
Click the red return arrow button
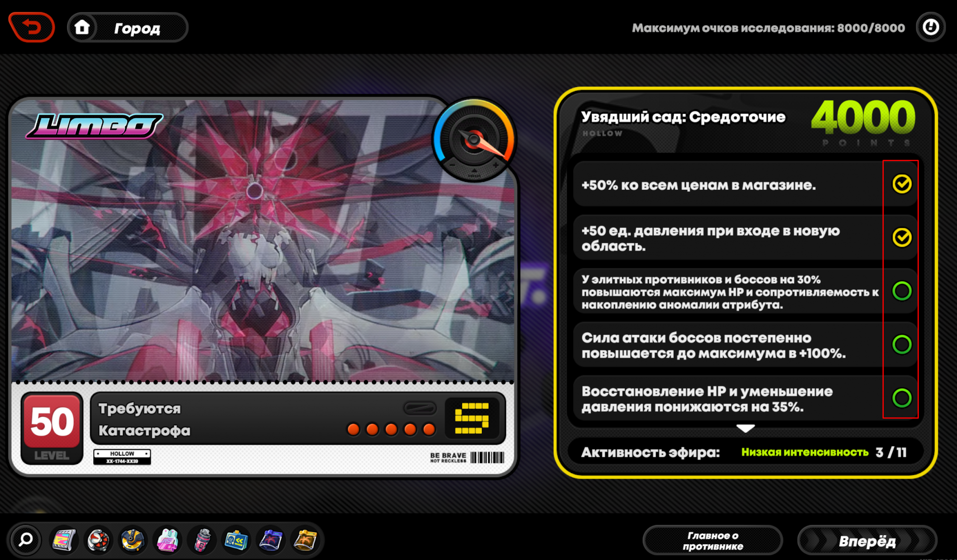(31, 27)
